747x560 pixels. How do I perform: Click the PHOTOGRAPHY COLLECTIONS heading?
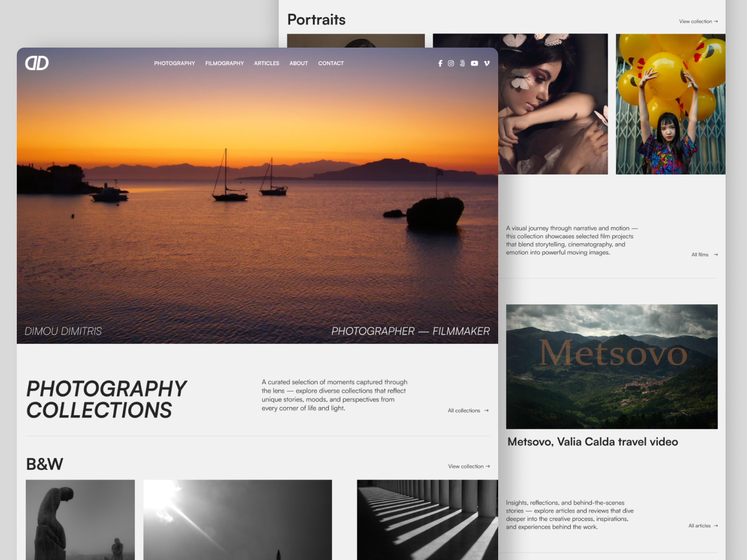[106, 399]
